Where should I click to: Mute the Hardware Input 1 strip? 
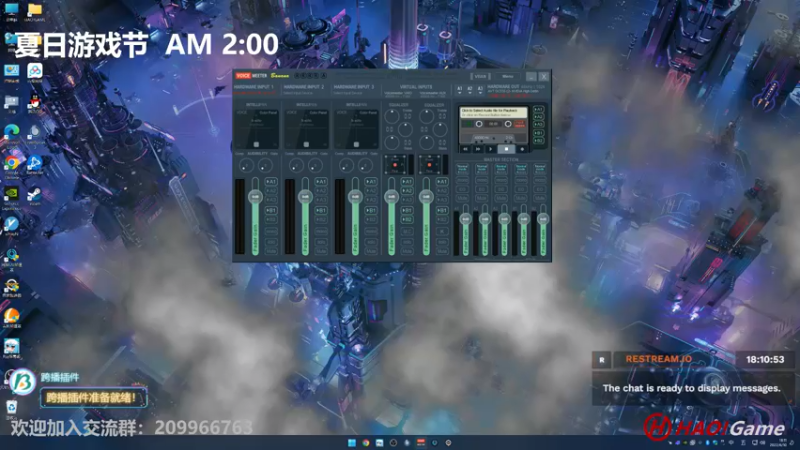point(271,252)
